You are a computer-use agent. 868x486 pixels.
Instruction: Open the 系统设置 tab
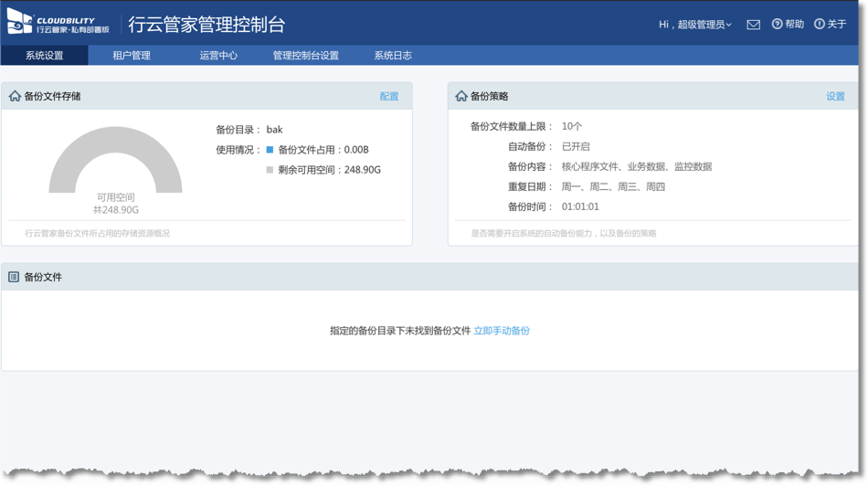[x=44, y=56]
